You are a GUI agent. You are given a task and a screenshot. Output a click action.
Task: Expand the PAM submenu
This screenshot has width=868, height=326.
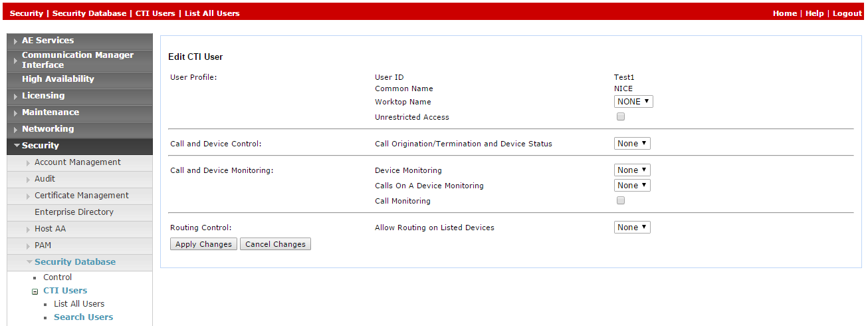[79, 245]
